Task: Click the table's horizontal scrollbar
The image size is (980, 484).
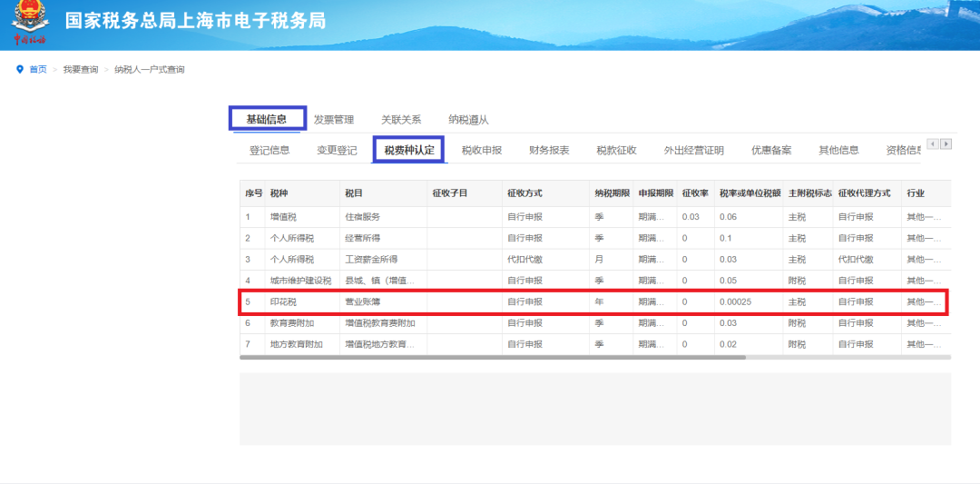Action: pyautogui.click(x=493, y=357)
